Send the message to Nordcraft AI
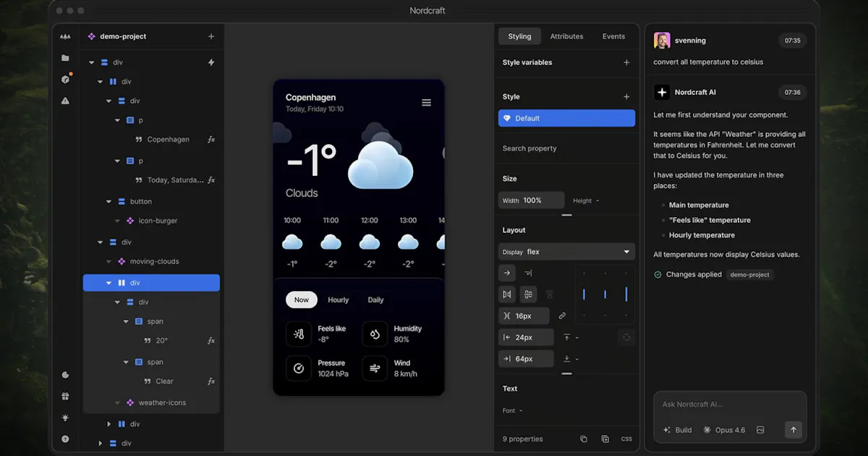The image size is (868, 456). [793, 430]
